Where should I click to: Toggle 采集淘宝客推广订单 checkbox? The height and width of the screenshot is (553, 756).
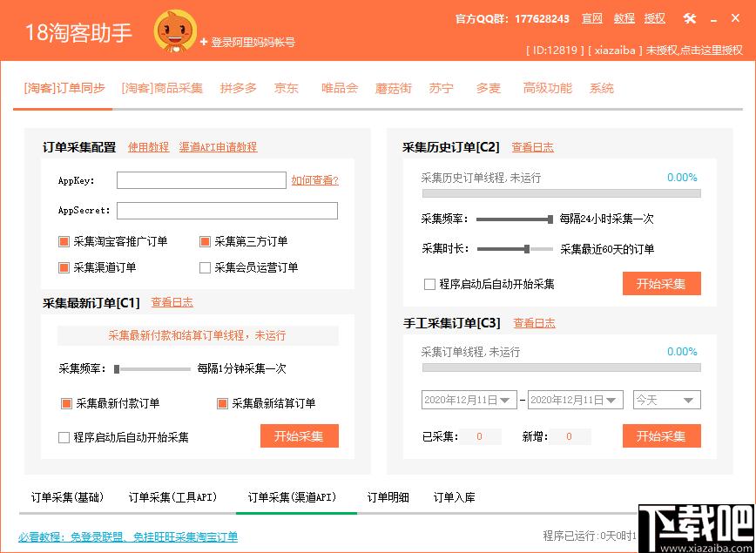(64, 241)
